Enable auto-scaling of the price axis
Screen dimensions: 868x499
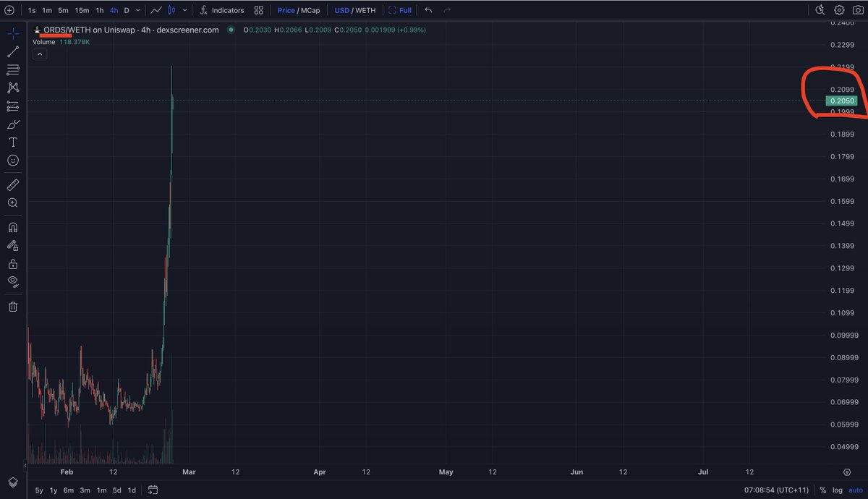pyautogui.click(x=856, y=490)
